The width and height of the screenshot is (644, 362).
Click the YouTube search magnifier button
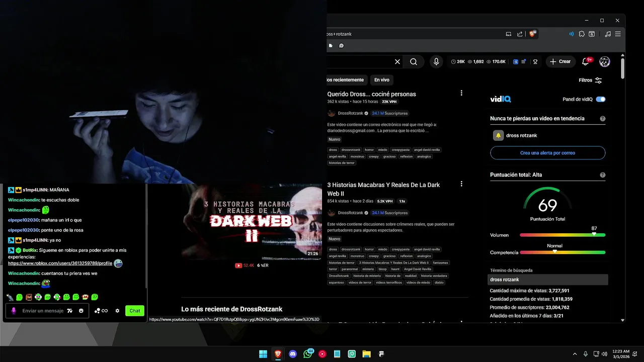(x=414, y=61)
